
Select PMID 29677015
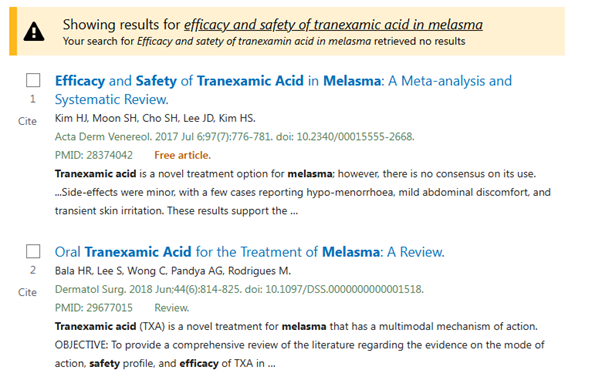point(94,307)
